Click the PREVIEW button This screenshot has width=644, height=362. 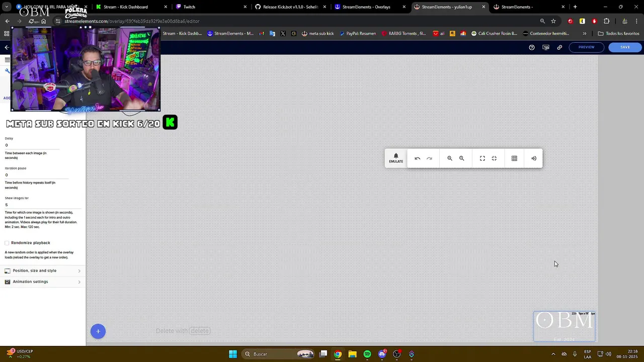[x=586, y=47]
